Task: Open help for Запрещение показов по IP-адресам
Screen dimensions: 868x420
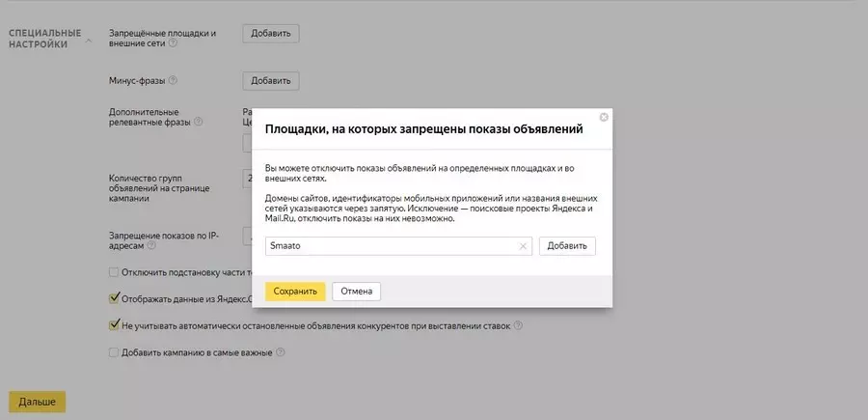Action: pos(151,245)
